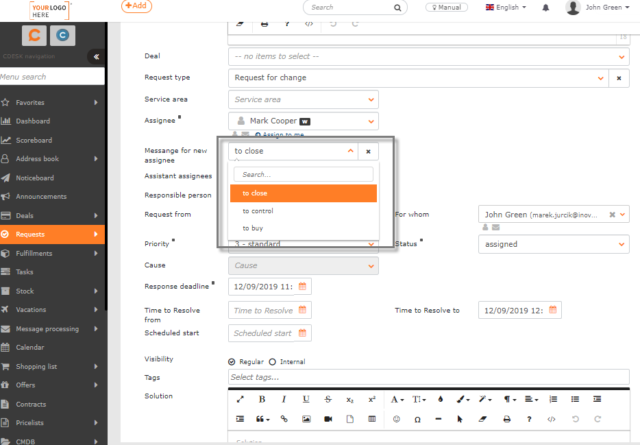Click the Shopping list cart icon
Viewport: 640px width, 445px height.
(5, 367)
